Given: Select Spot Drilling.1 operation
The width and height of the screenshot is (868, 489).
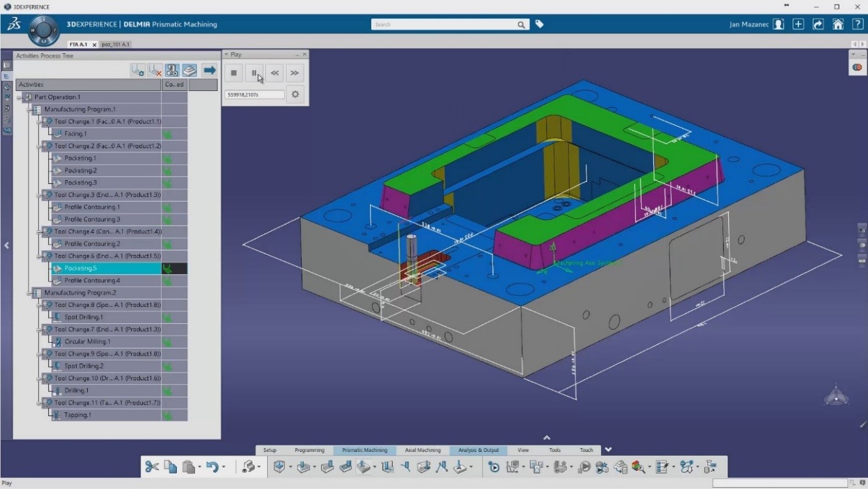Looking at the screenshot, I should pos(84,317).
